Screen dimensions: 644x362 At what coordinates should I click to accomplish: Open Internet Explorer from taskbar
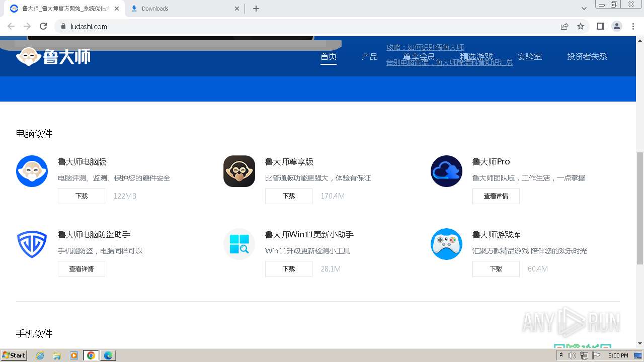[40, 355]
